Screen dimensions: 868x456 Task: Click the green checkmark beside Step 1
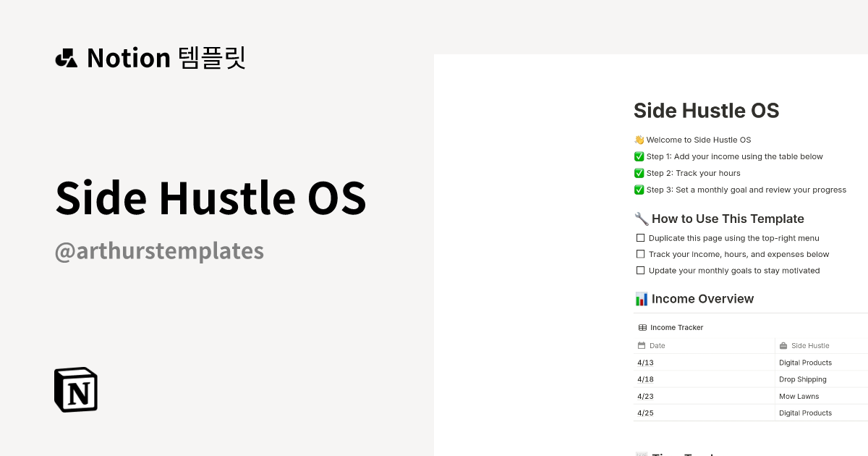click(x=639, y=156)
